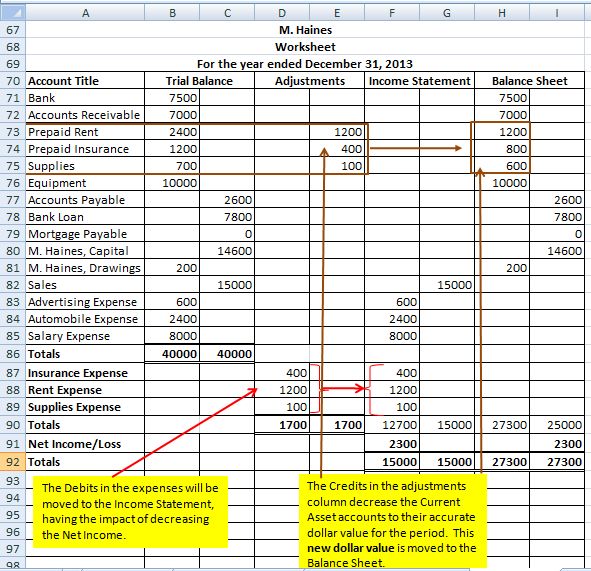Select the yellow Credits explanation note
The image size is (591, 571).
coord(393,521)
